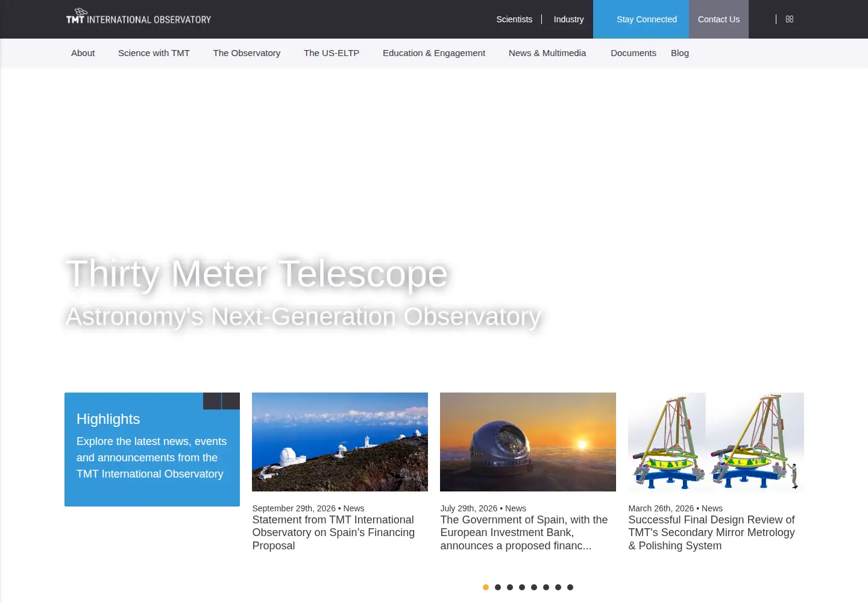Open the Government of Spain announcement headline
Image resolution: width=868 pixels, height=603 pixels.
(x=524, y=533)
